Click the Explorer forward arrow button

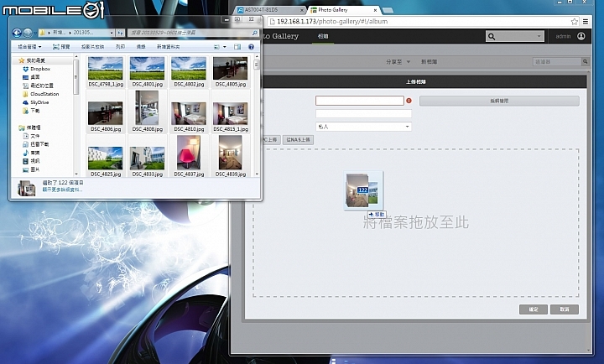[x=28, y=33]
